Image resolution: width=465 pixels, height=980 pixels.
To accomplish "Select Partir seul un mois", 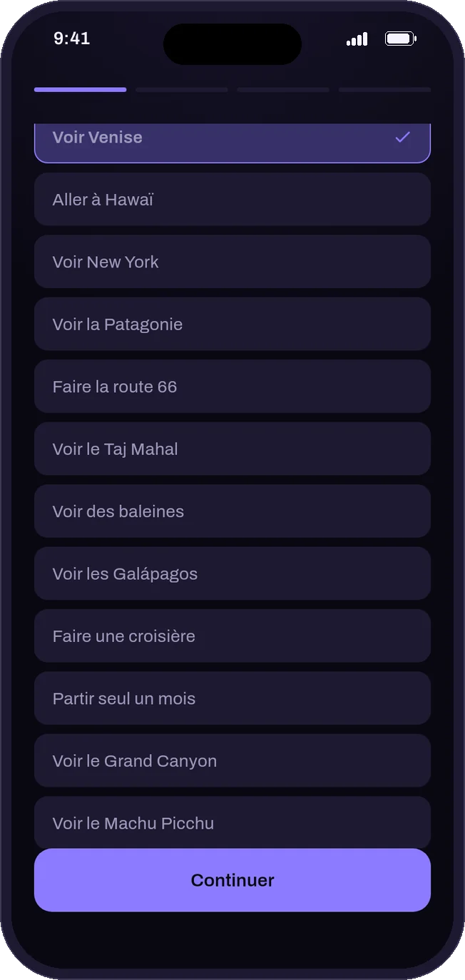I will point(232,698).
